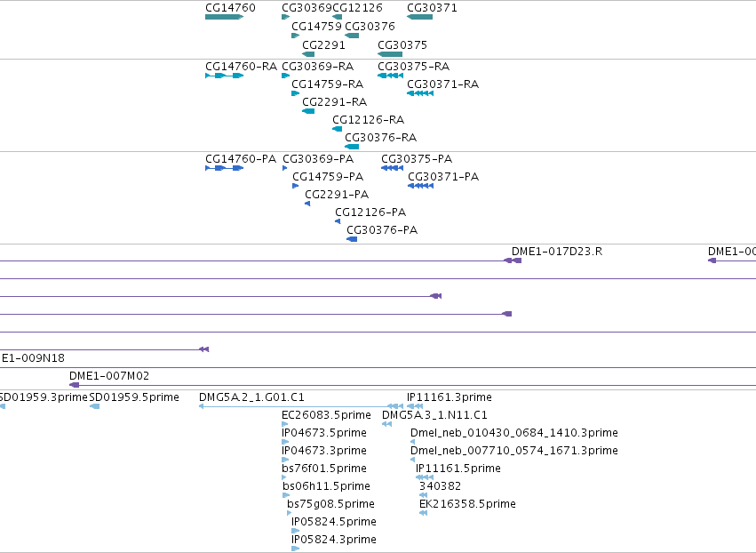Select the CG12126 gene label
This screenshot has width=756, height=553.
(x=357, y=8)
